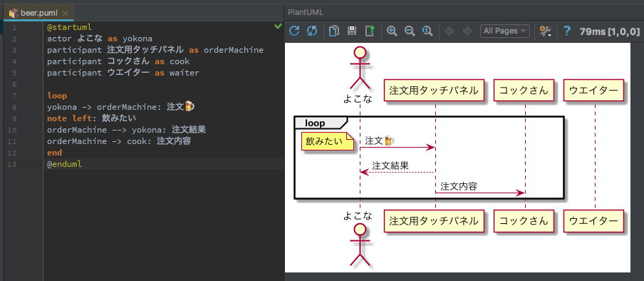Go to the previous diagram page
Screen dimensions: 644x281
point(450,31)
